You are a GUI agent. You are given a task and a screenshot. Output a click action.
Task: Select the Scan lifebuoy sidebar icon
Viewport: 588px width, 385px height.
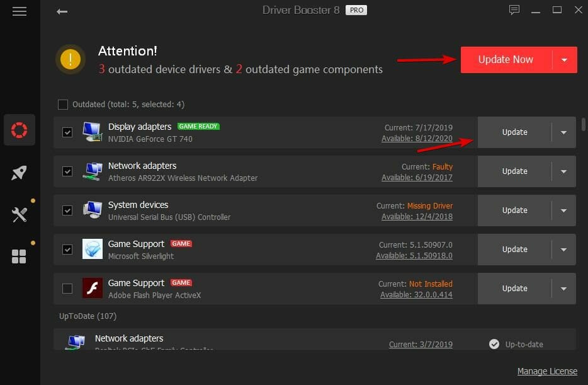(19, 130)
